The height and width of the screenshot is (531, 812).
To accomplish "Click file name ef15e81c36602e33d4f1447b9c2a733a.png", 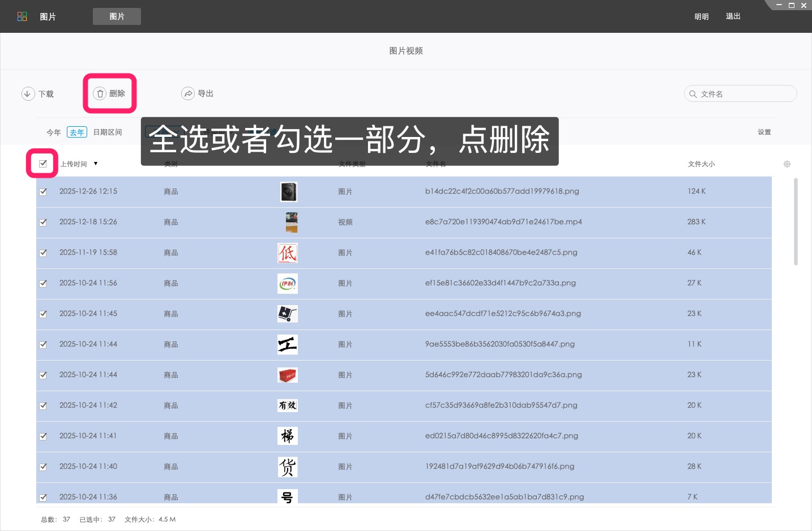I will pos(501,283).
